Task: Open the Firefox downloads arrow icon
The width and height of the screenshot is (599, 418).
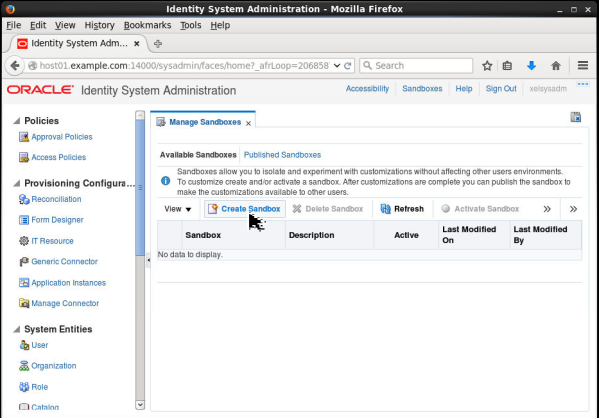Action: pos(531,66)
